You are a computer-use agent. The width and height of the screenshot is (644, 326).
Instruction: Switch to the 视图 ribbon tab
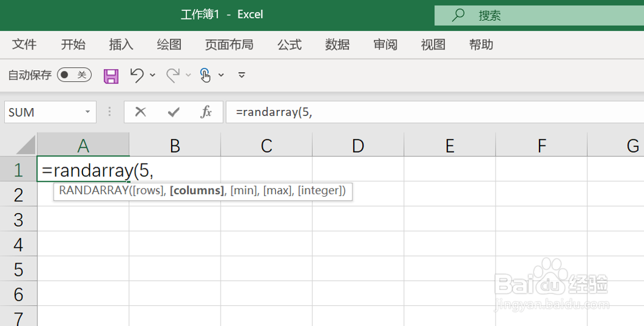pyautogui.click(x=433, y=45)
